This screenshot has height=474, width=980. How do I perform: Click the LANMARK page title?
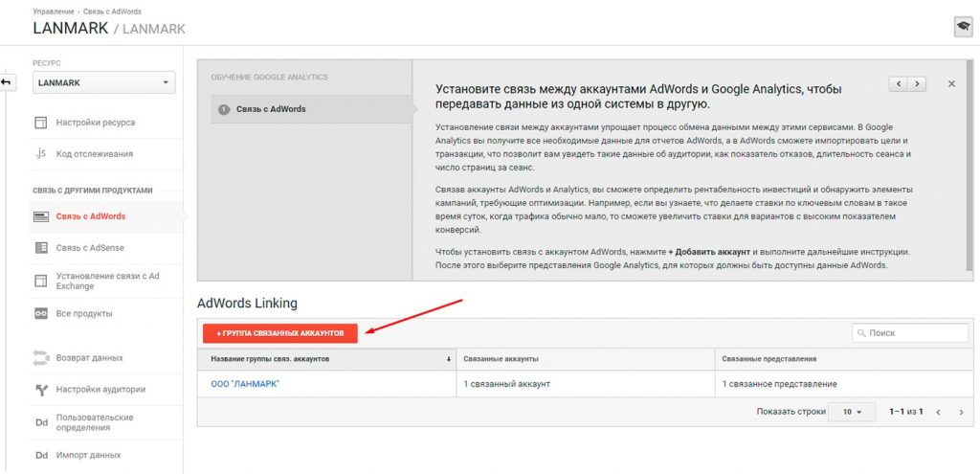pyautogui.click(x=71, y=28)
